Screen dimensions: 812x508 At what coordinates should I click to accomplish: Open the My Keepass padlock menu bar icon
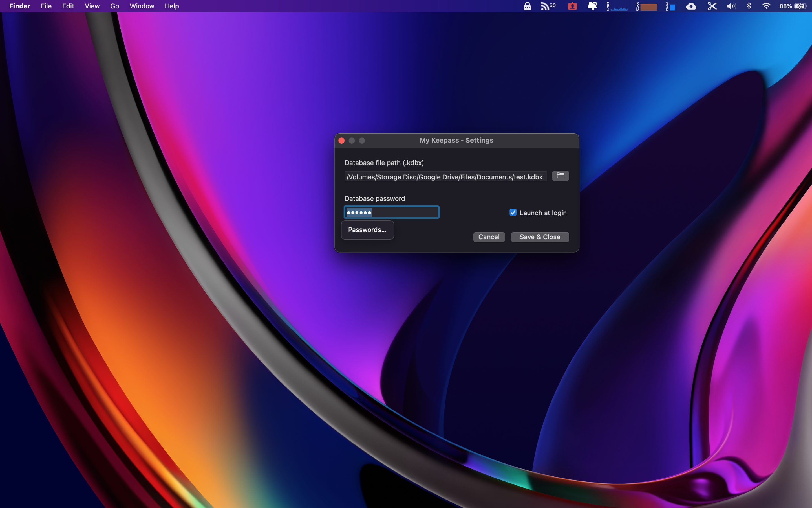(x=527, y=6)
